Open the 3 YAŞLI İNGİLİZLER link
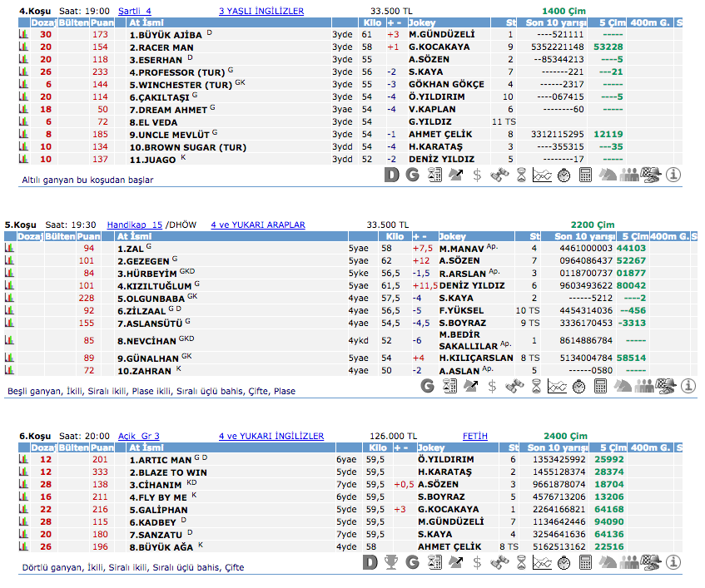Screen dimensions: 705x588 point(261,12)
